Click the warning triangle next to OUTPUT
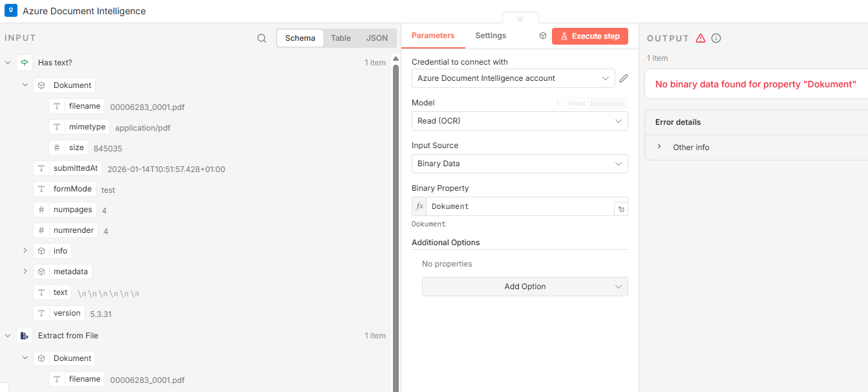868x392 pixels. coord(701,38)
